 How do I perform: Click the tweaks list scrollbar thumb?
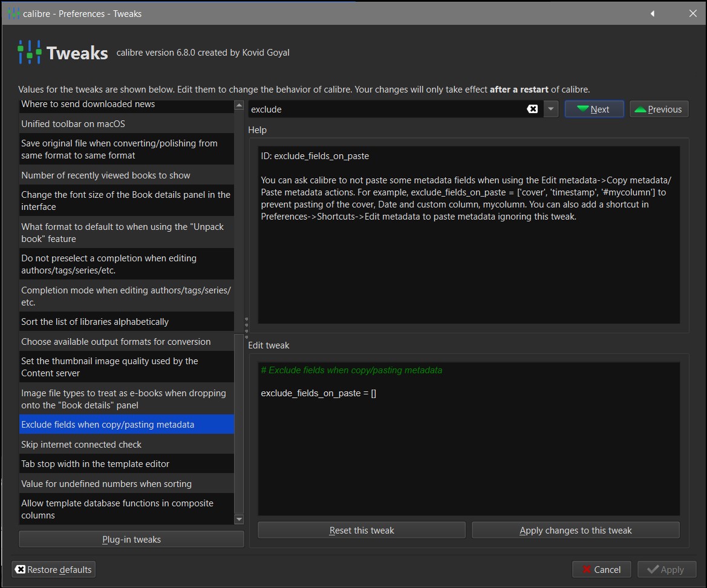pos(239,423)
